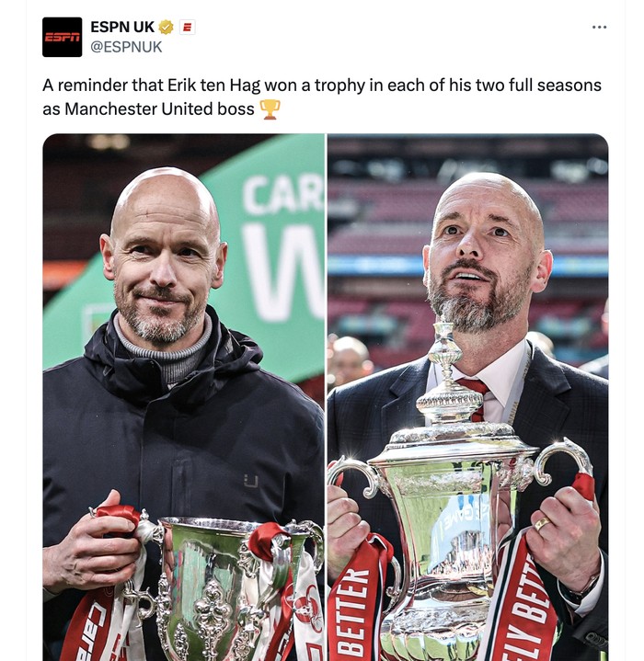
Task: Open the ESPN UK display name
Action: [x=122, y=27]
